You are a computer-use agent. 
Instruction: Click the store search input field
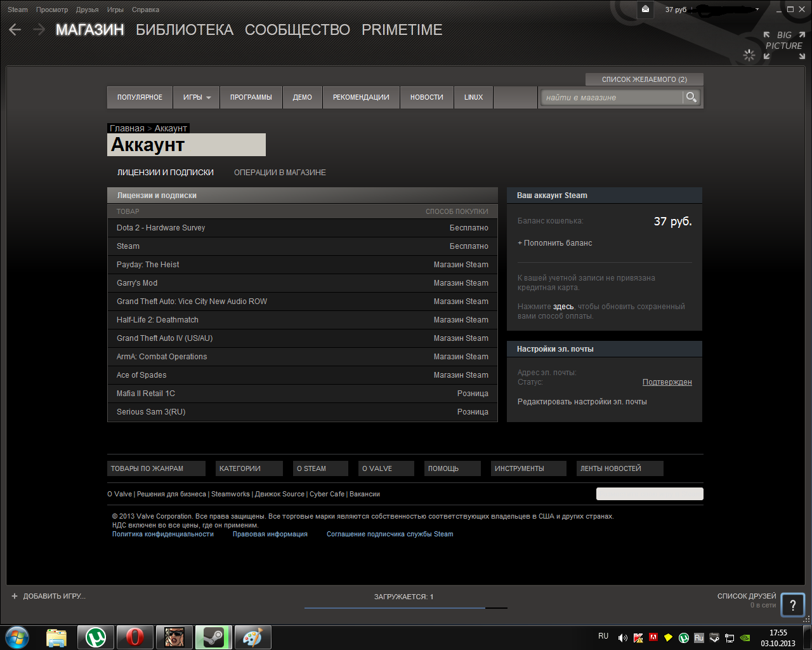coord(612,97)
